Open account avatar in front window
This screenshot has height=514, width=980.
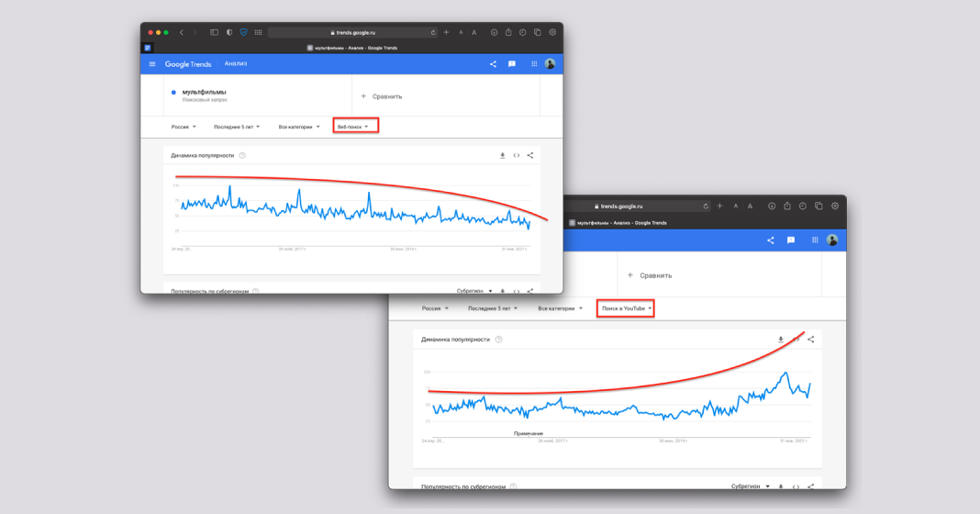(550, 63)
